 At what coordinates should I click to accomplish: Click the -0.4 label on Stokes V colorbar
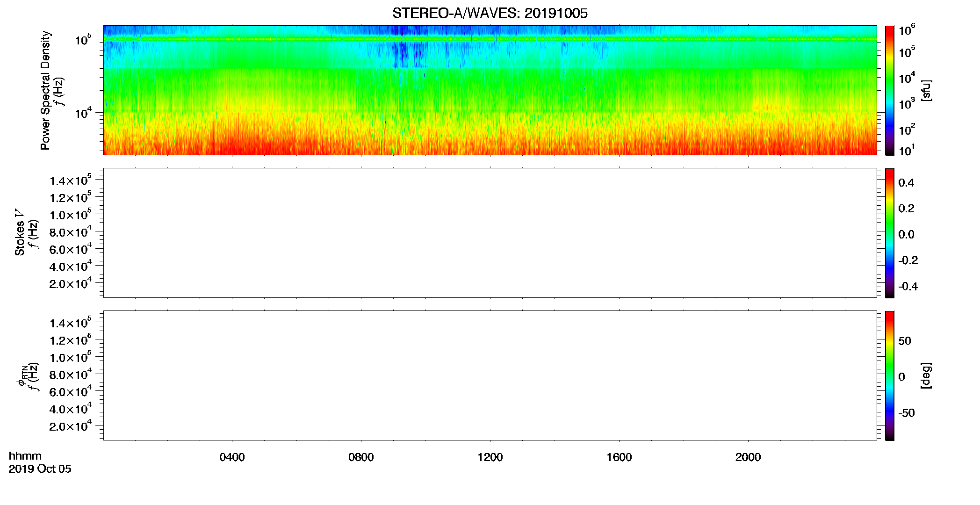coord(908,287)
